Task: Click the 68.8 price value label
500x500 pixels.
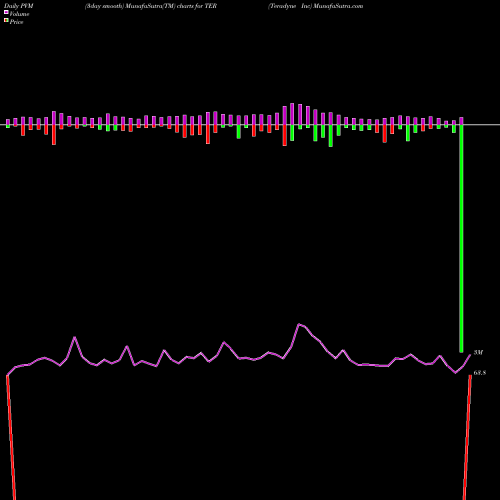Action: pos(480,373)
